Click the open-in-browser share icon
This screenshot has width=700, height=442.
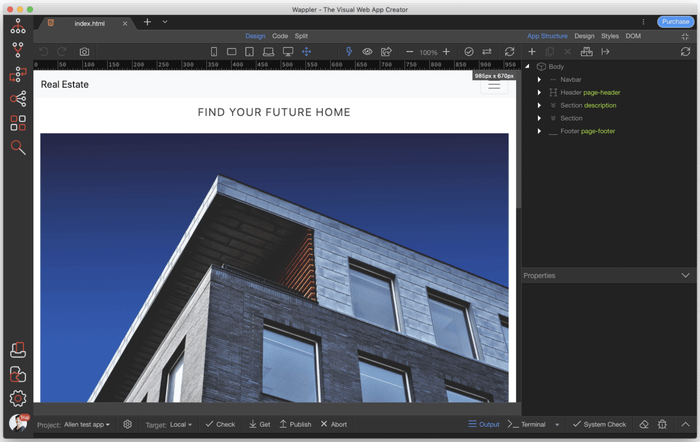[386, 52]
